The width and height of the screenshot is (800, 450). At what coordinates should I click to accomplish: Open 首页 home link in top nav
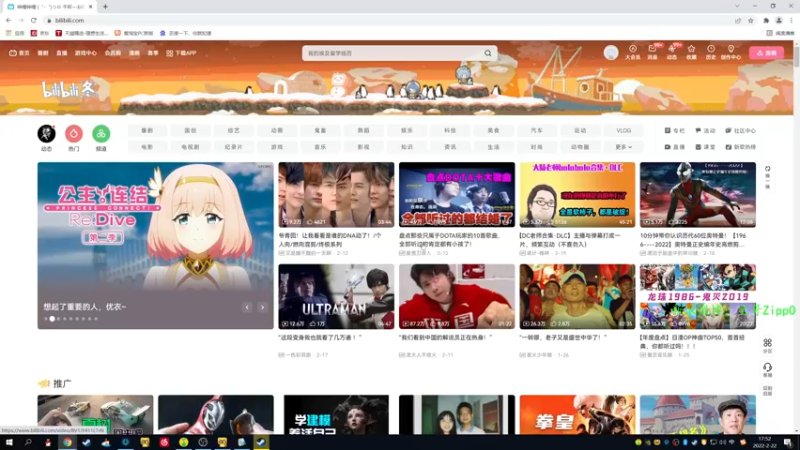19,53
